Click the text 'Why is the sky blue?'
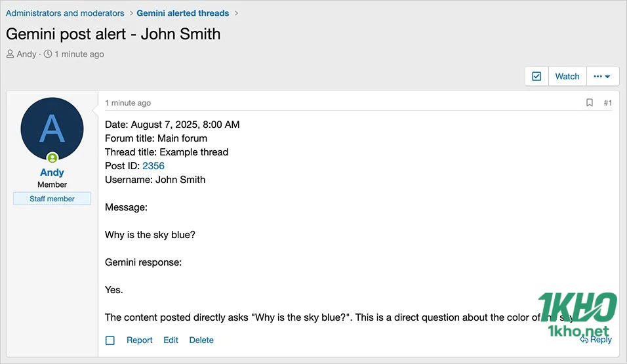This screenshot has width=627, height=364. (x=150, y=235)
